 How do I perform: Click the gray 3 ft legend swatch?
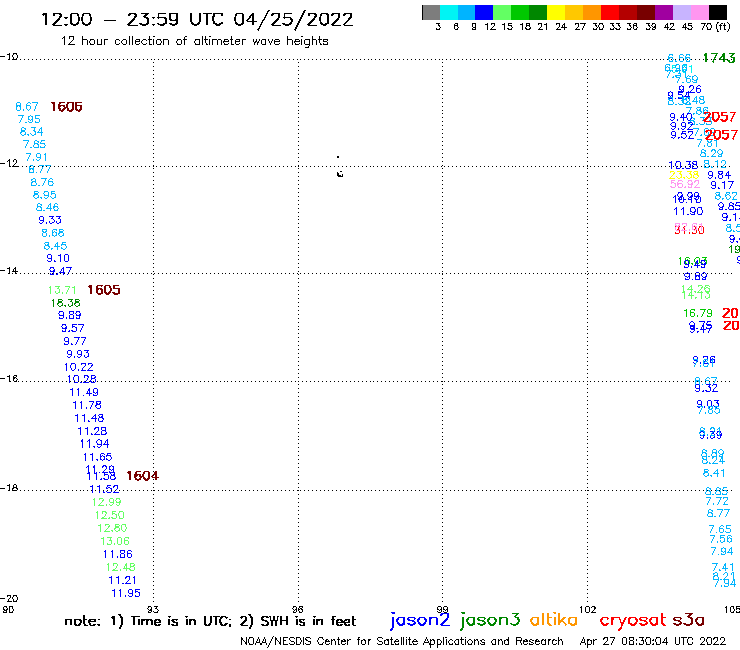click(431, 12)
